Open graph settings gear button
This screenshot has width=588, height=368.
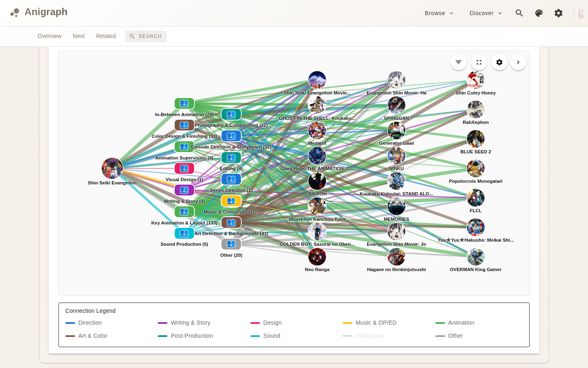point(499,62)
